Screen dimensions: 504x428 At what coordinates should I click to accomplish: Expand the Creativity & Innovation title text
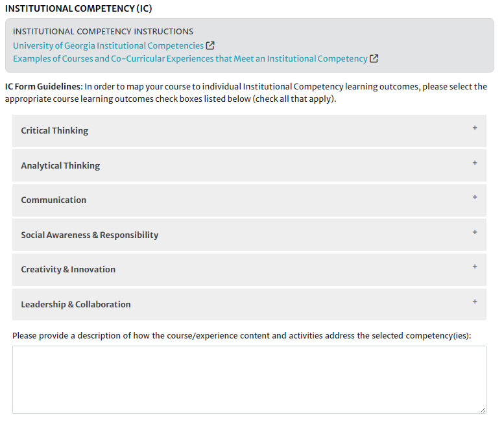pos(68,269)
